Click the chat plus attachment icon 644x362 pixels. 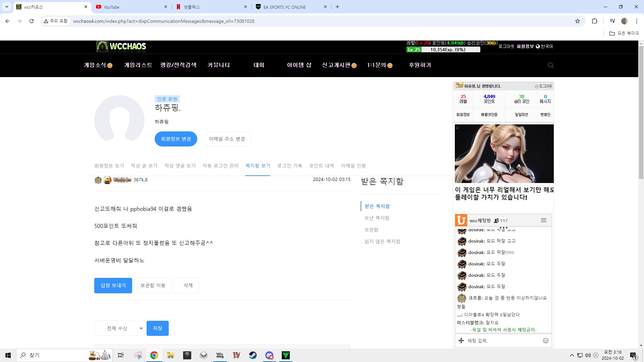(461, 341)
